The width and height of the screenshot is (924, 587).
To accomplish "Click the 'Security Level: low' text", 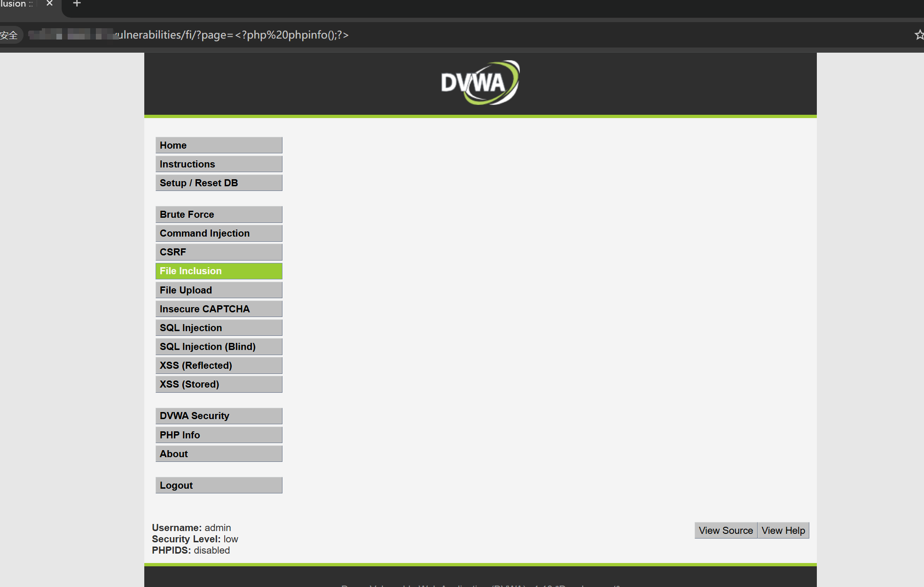I will click(195, 539).
